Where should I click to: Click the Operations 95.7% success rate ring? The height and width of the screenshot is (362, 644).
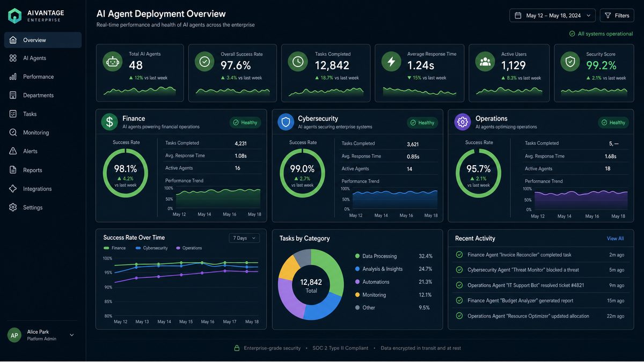[478, 173]
